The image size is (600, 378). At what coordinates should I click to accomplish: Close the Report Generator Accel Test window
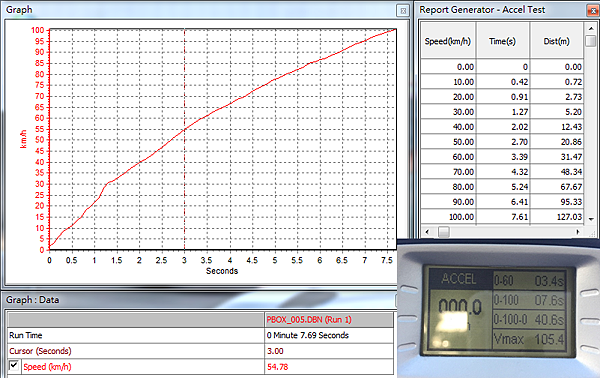pyautogui.click(x=593, y=10)
